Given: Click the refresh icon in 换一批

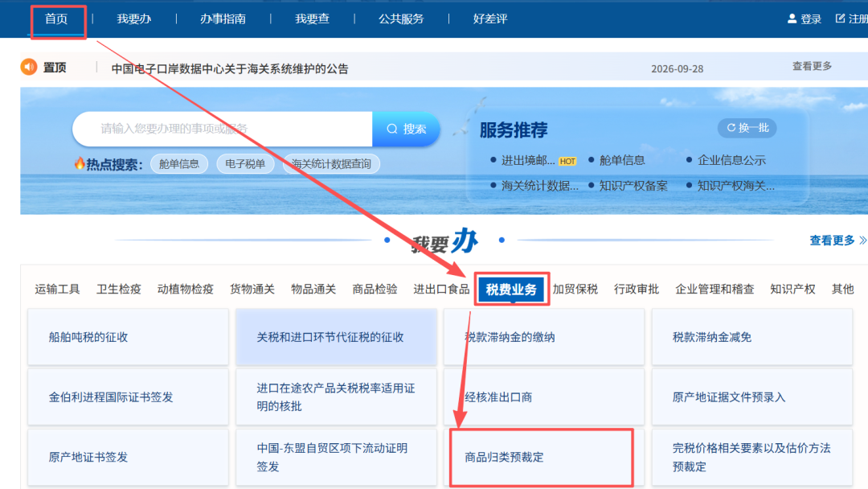Looking at the screenshot, I should [x=731, y=128].
